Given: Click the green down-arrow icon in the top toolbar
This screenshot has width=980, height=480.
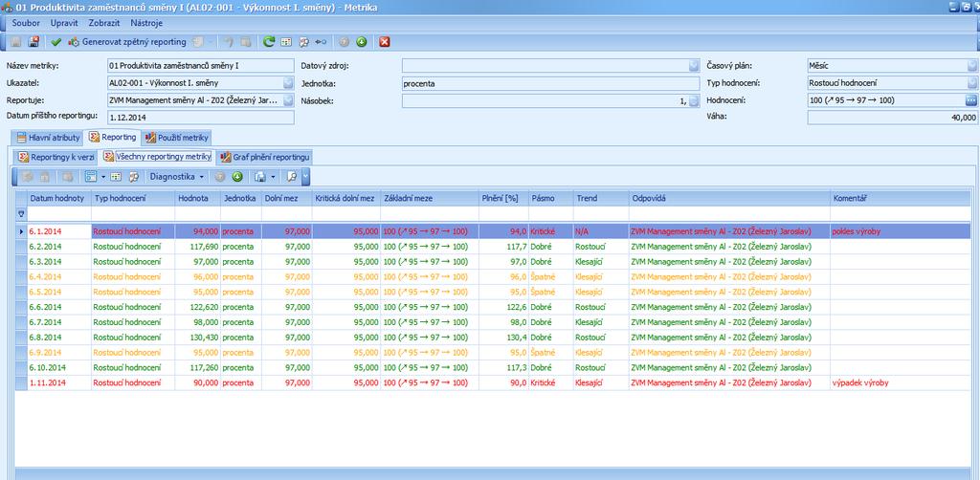Looking at the screenshot, I should point(361,42).
